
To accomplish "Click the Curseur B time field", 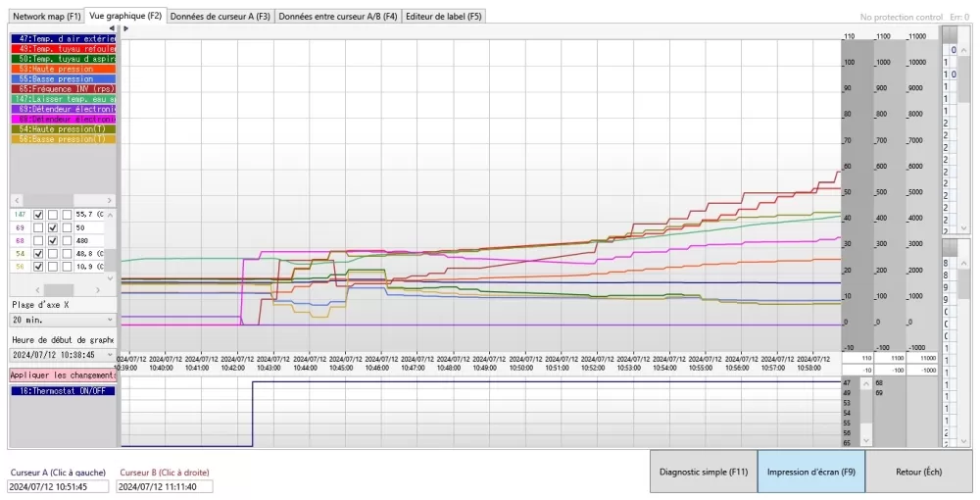I will (165, 487).
